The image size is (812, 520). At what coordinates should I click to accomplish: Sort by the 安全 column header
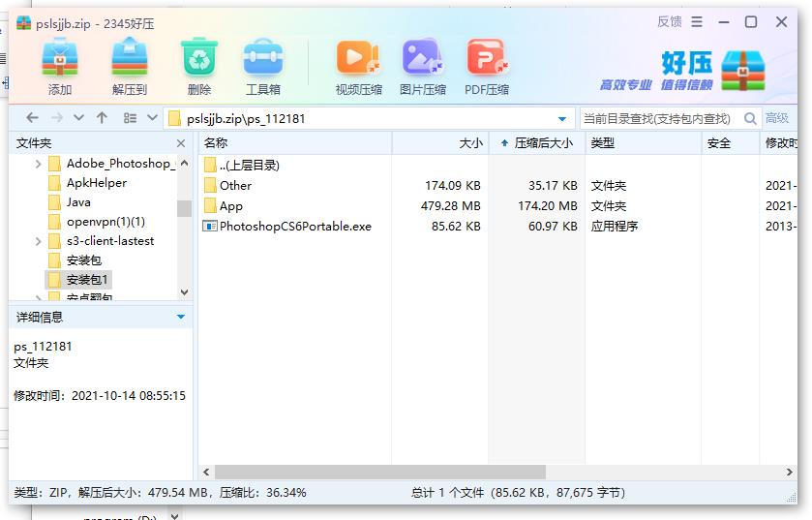pos(730,143)
